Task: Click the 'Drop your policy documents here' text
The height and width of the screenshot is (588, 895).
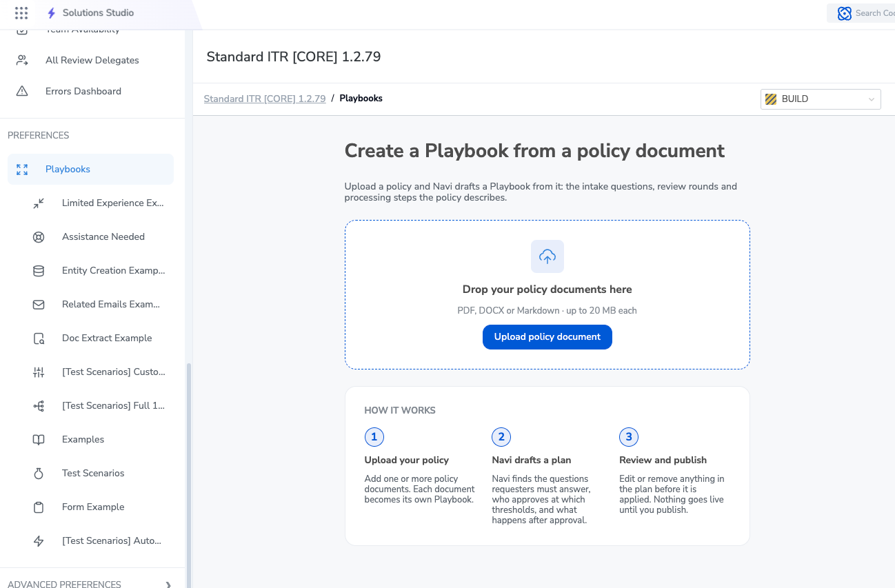Action: pyautogui.click(x=547, y=290)
